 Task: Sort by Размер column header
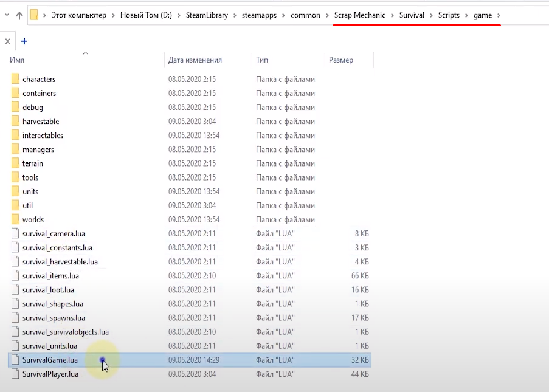point(340,60)
